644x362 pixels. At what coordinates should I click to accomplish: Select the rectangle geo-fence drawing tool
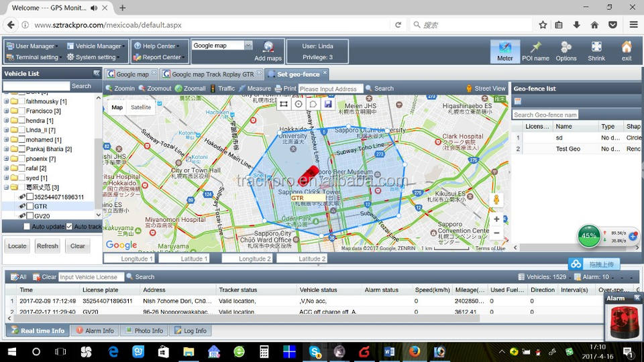pos(284,104)
